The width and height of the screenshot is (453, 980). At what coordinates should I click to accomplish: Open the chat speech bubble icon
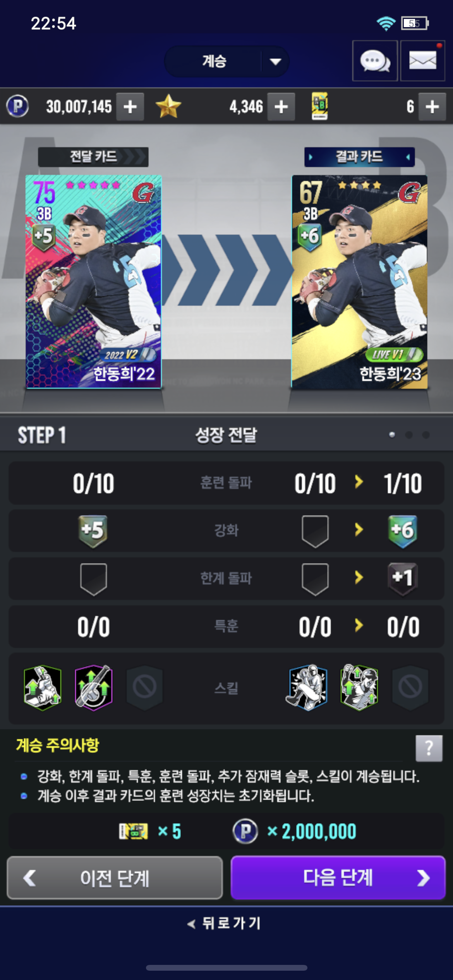(375, 61)
